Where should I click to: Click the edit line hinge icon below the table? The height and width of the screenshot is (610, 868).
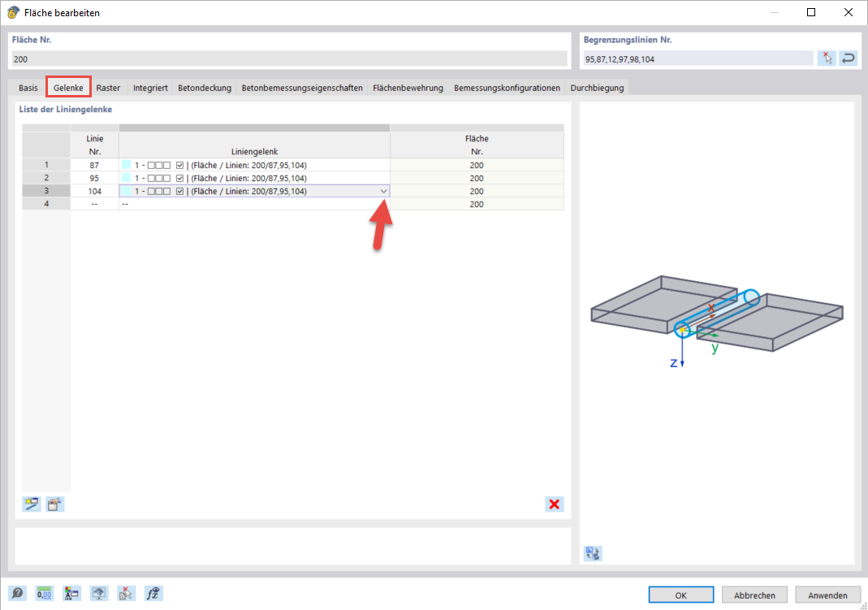click(54, 504)
